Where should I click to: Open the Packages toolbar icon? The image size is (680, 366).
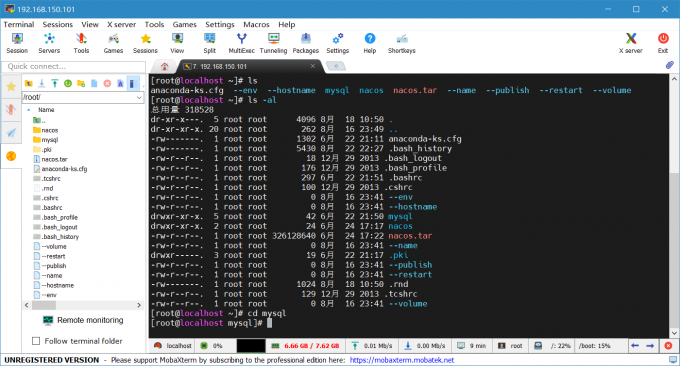click(x=306, y=43)
